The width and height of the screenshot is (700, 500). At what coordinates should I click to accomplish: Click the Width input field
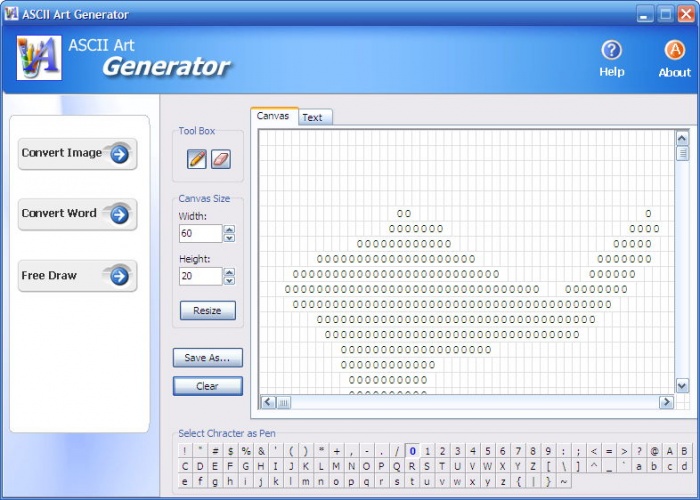(x=200, y=233)
